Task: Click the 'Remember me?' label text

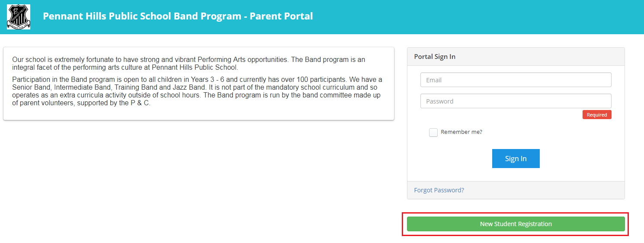Action: (x=461, y=132)
